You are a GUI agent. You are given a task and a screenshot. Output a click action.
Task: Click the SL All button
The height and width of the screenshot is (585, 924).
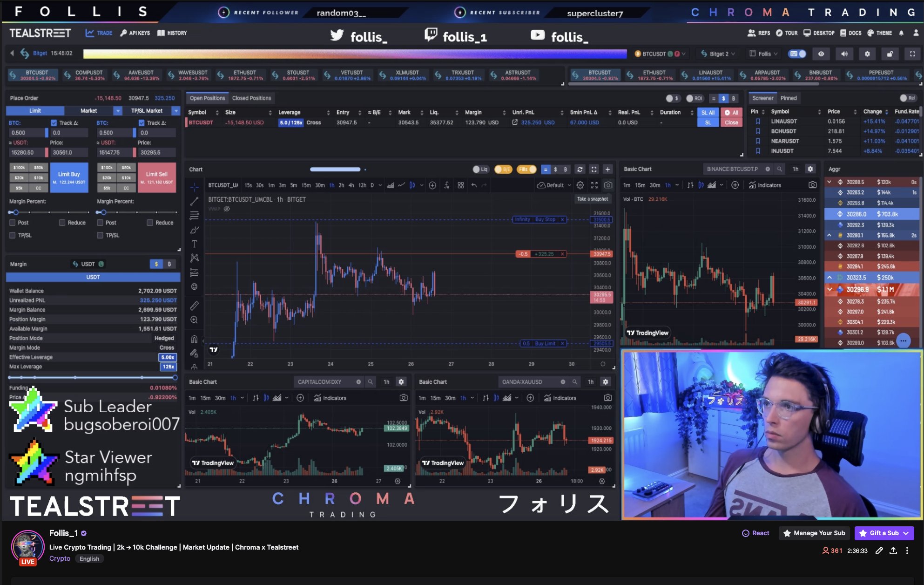(708, 113)
